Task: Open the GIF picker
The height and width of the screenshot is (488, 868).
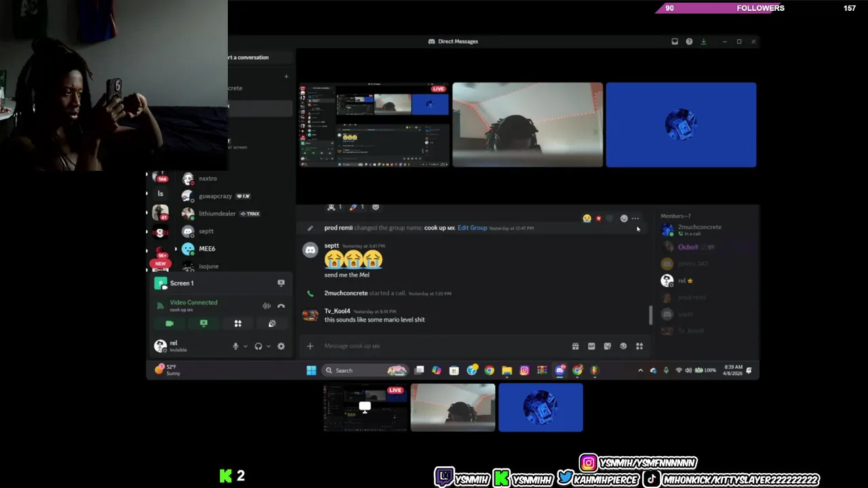Action: (591, 346)
